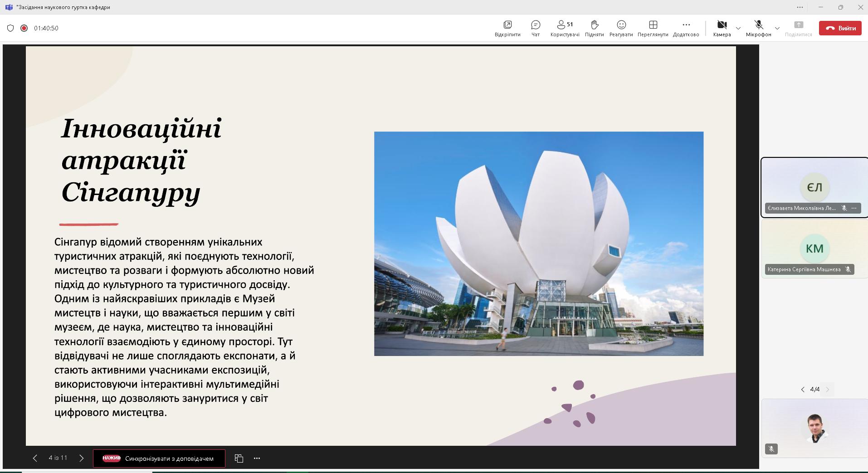The image size is (868, 473).
Task: Open title bar ellipsis menu
Action: pyautogui.click(x=800, y=7)
